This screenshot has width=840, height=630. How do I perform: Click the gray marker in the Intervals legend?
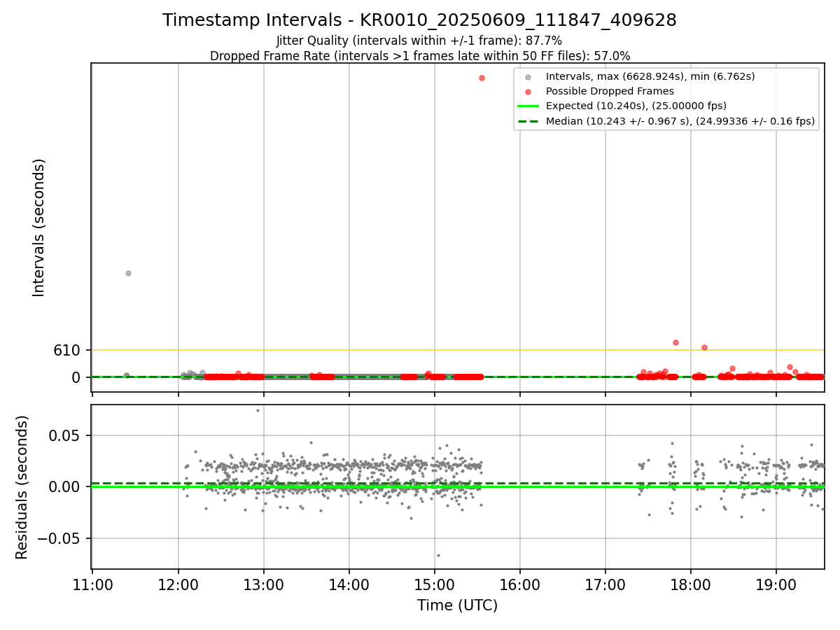click(x=528, y=77)
